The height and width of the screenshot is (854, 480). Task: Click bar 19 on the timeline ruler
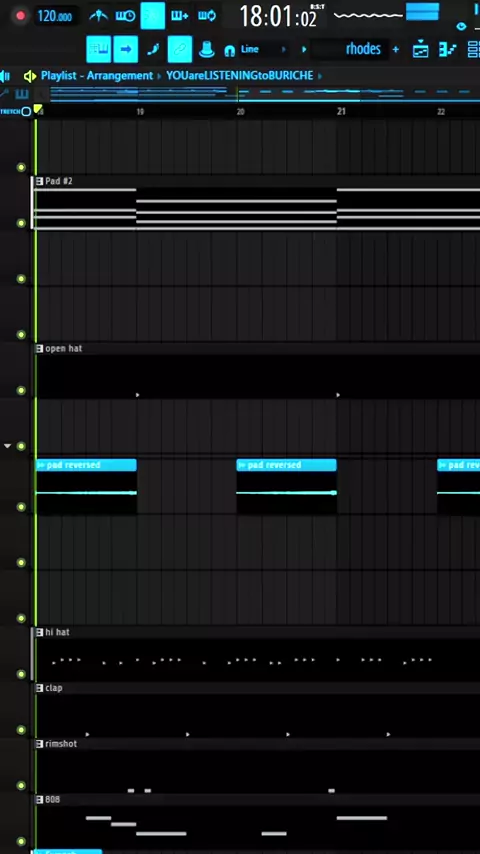tap(140, 112)
